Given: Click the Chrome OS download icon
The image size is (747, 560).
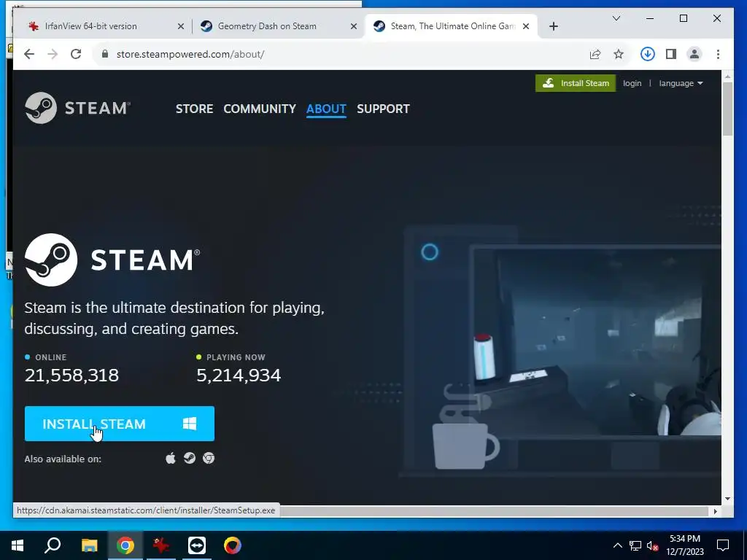Looking at the screenshot, I should pyautogui.click(x=209, y=458).
